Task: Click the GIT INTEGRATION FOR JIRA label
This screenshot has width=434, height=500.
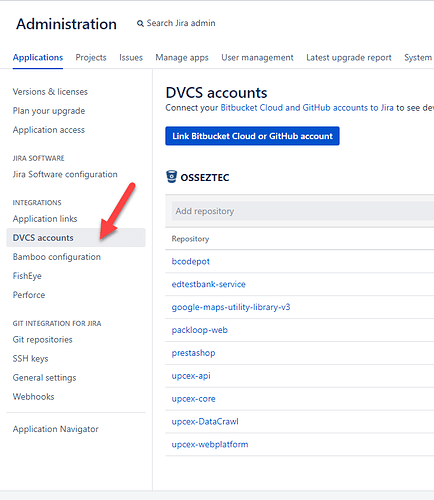Action: [x=57, y=323]
